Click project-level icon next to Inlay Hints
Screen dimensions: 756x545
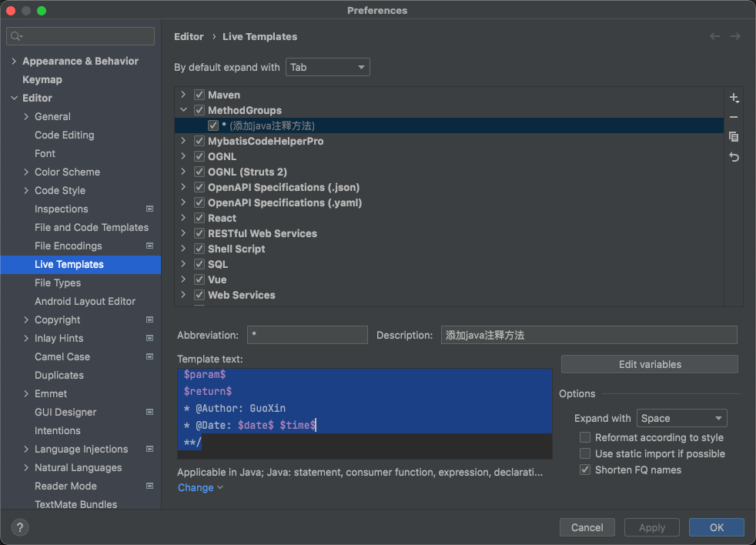149,338
